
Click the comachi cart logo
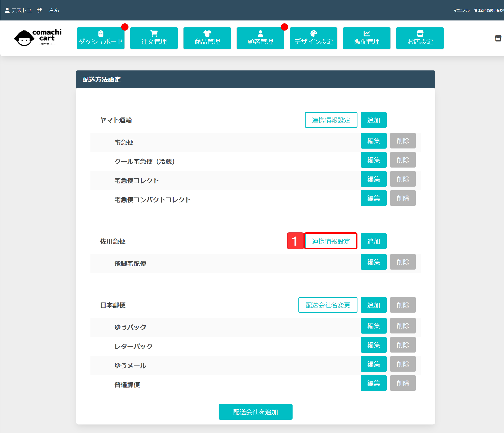(x=38, y=38)
